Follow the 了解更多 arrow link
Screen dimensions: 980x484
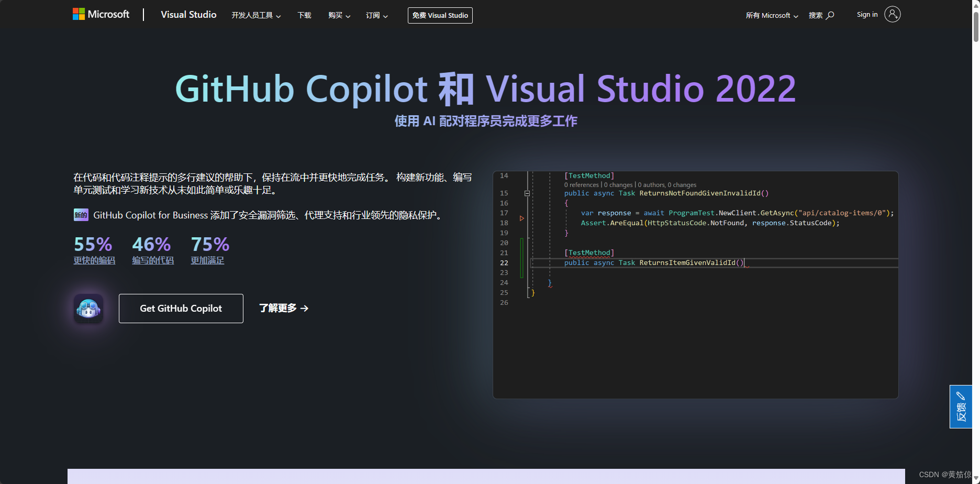(284, 309)
